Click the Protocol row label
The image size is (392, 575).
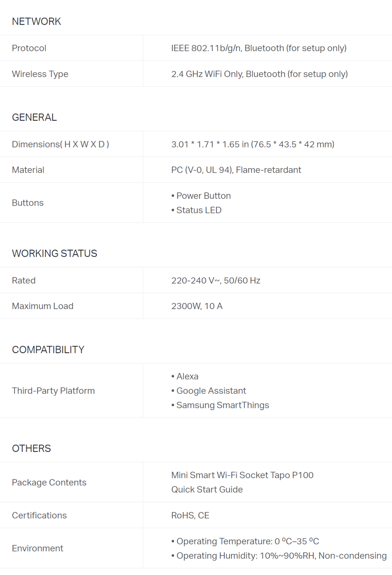pyautogui.click(x=29, y=48)
